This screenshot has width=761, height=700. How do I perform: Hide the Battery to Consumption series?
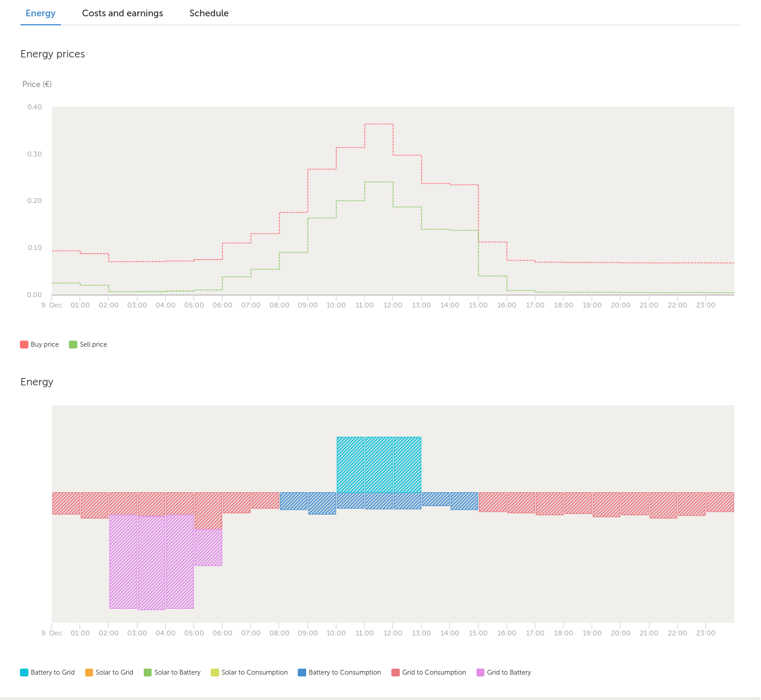pyautogui.click(x=339, y=672)
